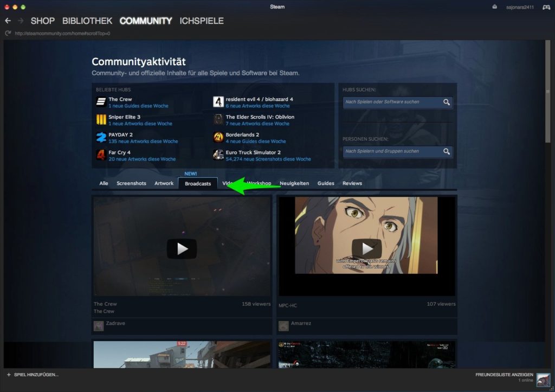
Task: Switch to the Guides tab
Action: (x=326, y=183)
